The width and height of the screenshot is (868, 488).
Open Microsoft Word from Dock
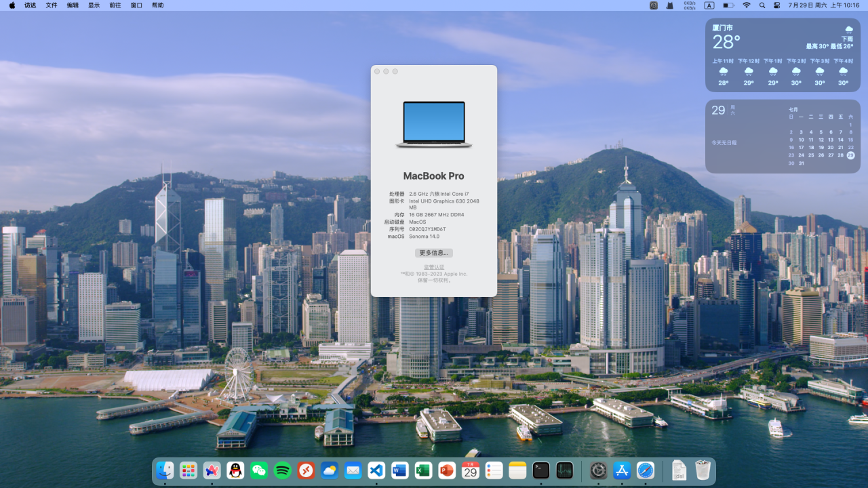coord(400,470)
